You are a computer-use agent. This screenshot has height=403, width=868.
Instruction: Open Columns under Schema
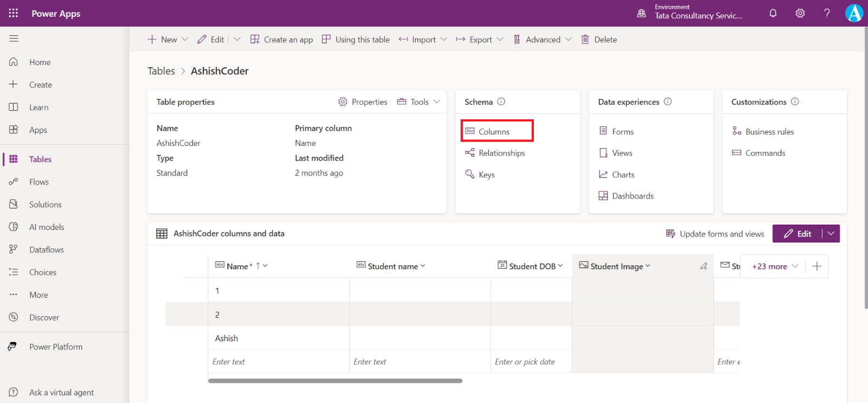494,132
